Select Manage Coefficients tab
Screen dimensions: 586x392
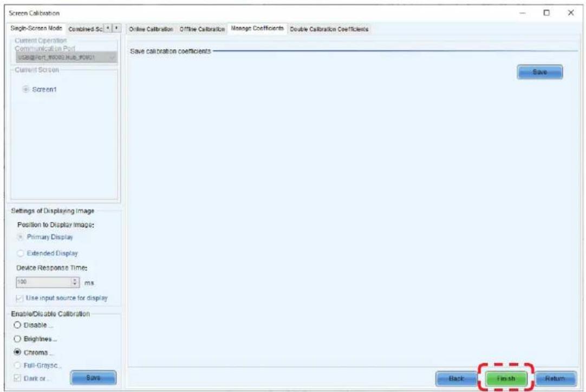click(x=257, y=28)
